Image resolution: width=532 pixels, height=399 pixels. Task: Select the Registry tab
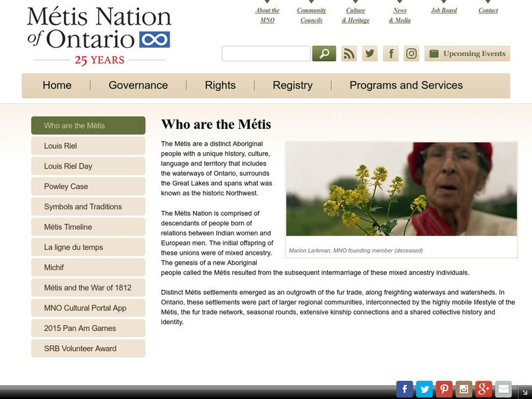click(293, 85)
